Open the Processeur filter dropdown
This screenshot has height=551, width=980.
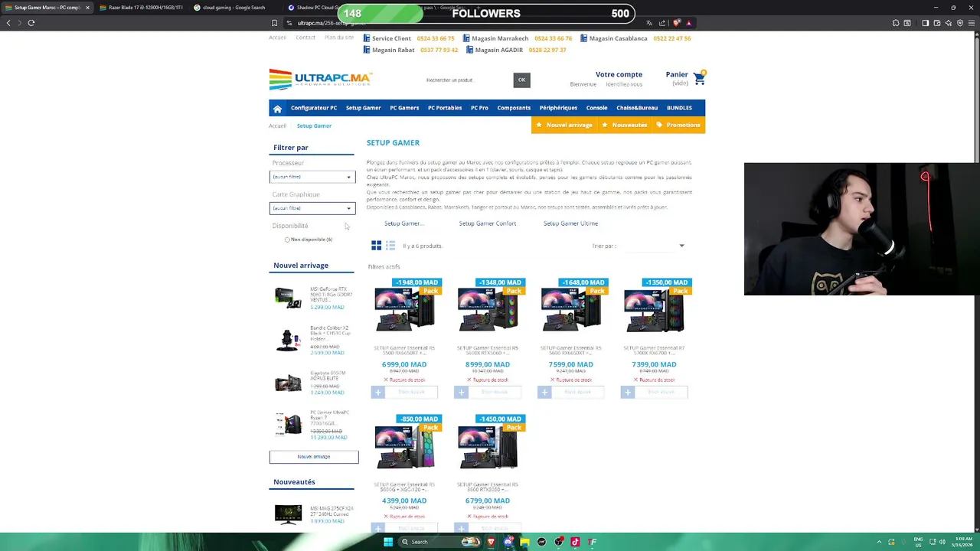click(312, 177)
